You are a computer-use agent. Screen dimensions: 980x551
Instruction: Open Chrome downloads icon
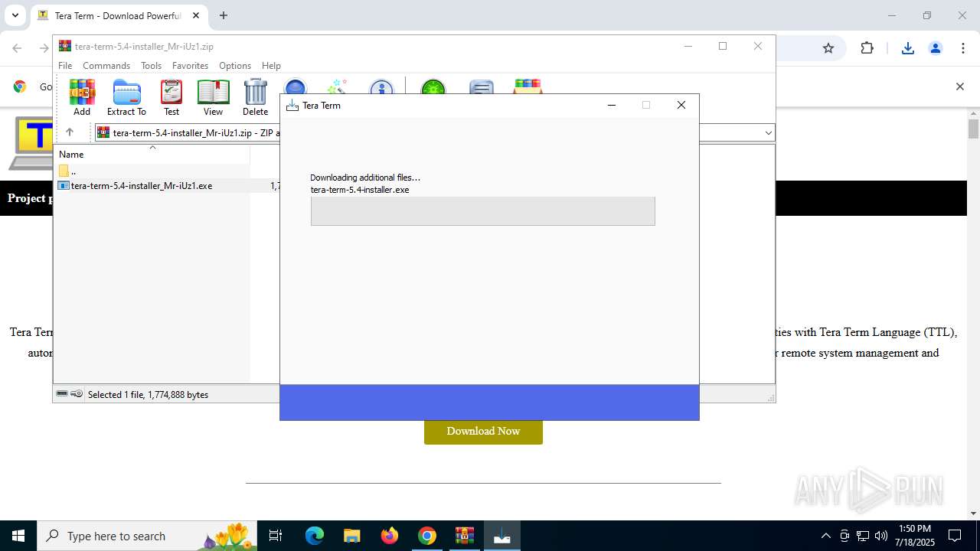(907, 48)
